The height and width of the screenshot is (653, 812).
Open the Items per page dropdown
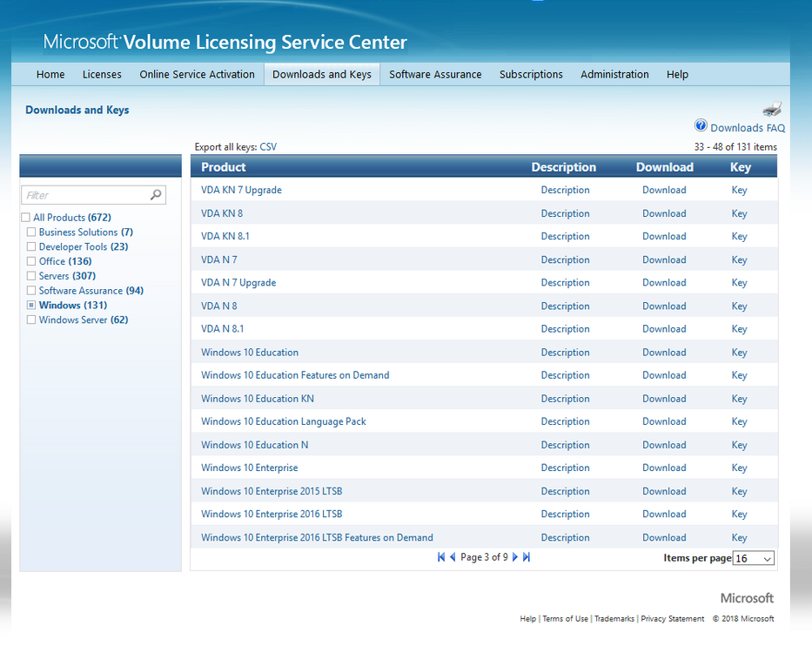click(x=754, y=558)
